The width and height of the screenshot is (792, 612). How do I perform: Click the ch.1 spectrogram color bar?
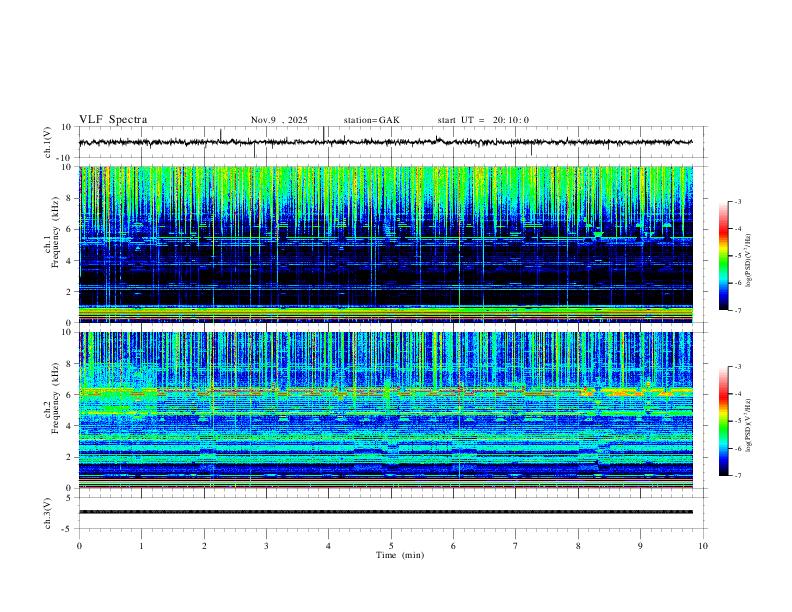click(x=724, y=256)
